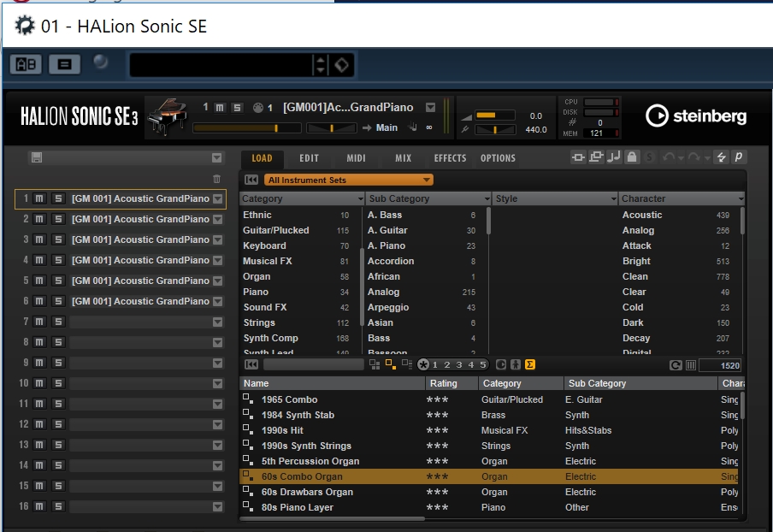Solo slot 16 in the slot rack
Image resolution: width=773 pixels, height=532 pixels.
[58, 506]
